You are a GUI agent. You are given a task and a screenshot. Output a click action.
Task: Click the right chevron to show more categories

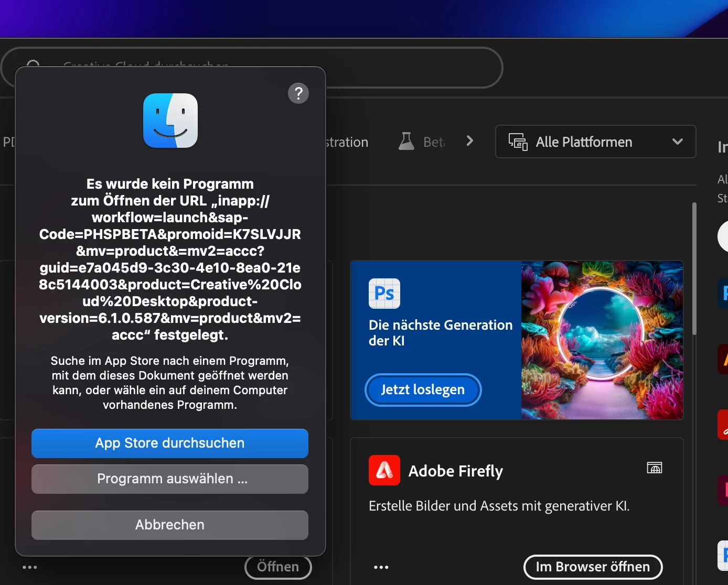tap(470, 140)
